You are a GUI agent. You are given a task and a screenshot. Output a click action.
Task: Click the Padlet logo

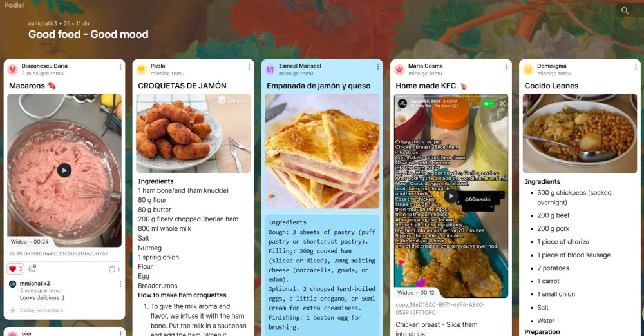[x=14, y=5]
